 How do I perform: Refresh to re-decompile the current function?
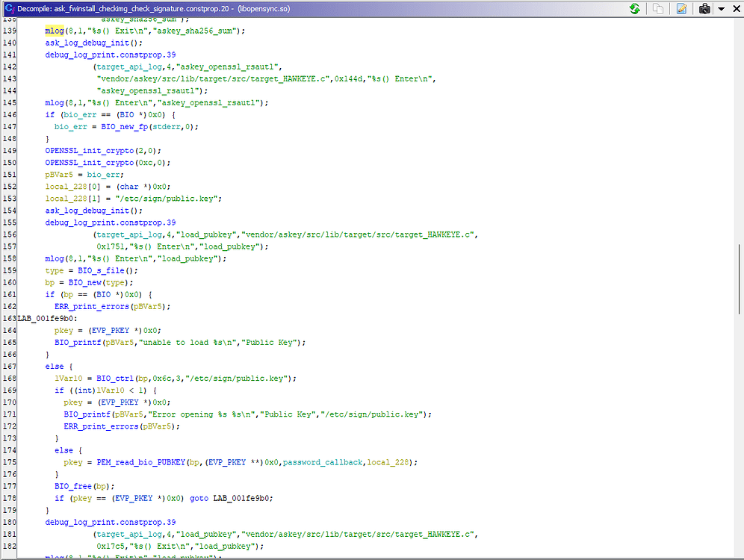634,9
